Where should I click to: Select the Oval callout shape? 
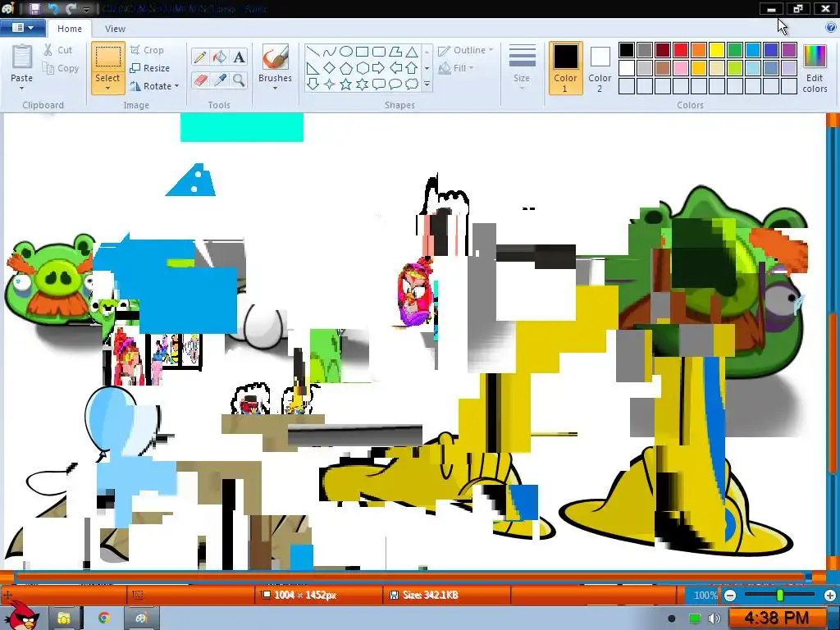(395, 84)
